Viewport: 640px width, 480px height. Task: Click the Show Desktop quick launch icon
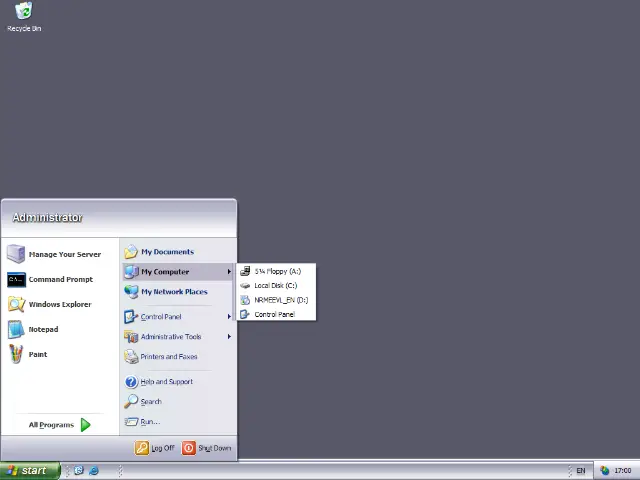click(x=78, y=471)
